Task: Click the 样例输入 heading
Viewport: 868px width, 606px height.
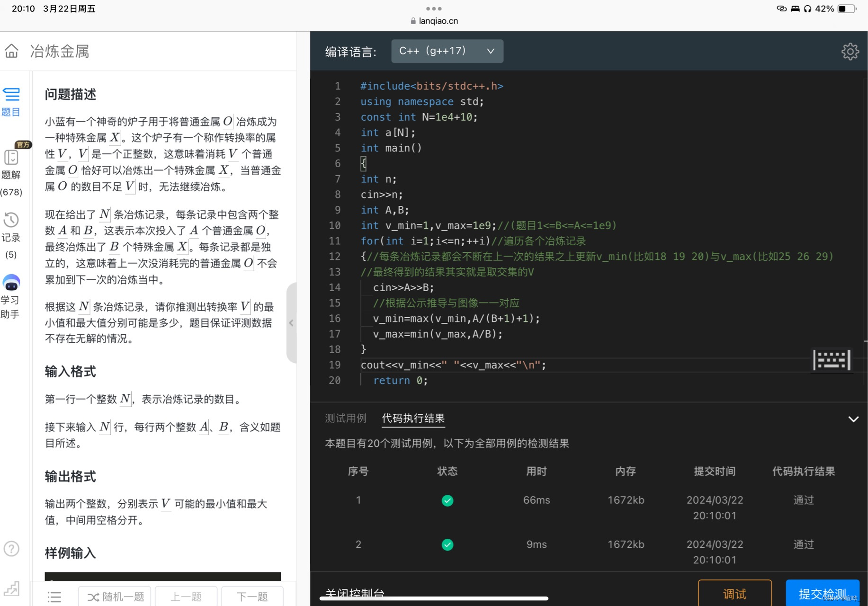Action: (71, 553)
